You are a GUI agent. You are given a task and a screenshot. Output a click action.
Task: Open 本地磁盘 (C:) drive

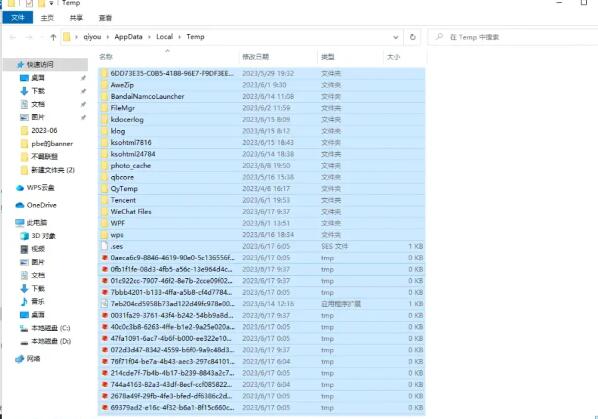(45, 328)
